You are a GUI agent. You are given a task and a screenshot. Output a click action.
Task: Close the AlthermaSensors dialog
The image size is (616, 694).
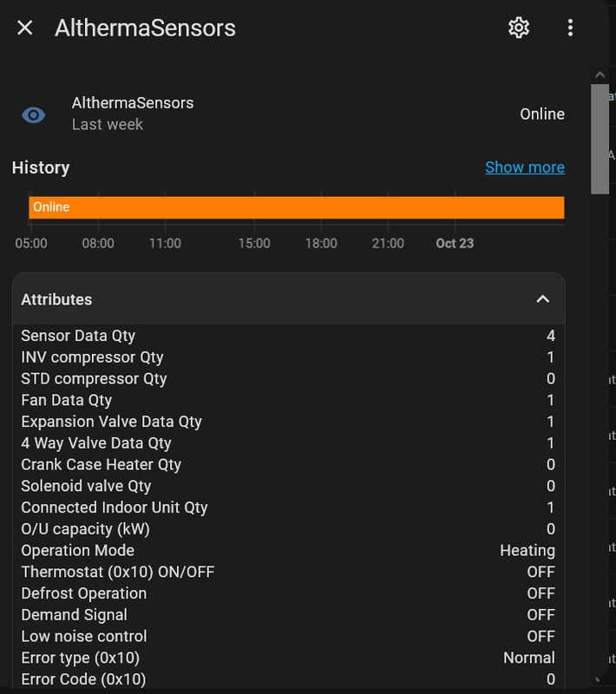coord(25,28)
